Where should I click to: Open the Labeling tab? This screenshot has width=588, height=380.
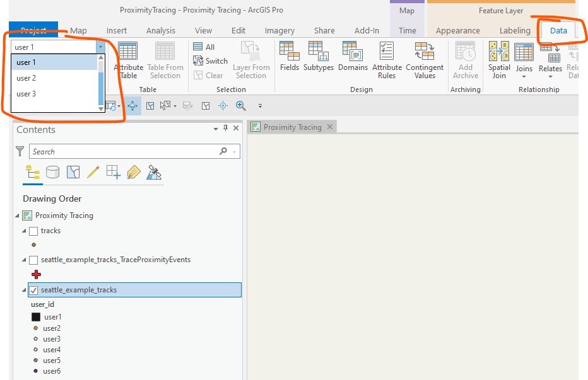515,31
